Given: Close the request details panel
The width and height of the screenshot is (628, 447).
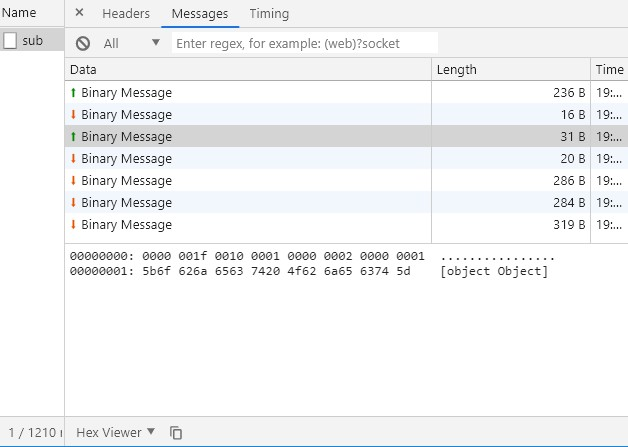Looking at the screenshot, I should coord(80,14).
